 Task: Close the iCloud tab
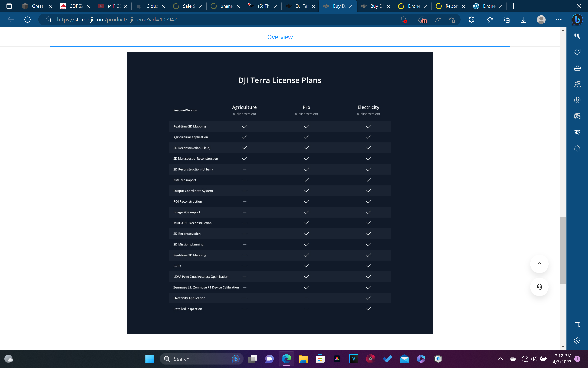[163, 6]
